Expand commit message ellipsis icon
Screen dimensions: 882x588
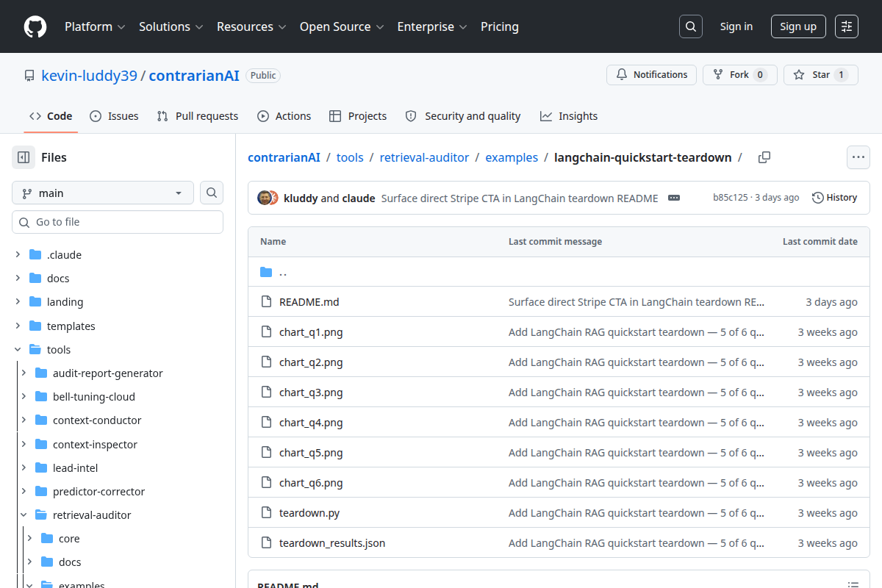(674, 198)
